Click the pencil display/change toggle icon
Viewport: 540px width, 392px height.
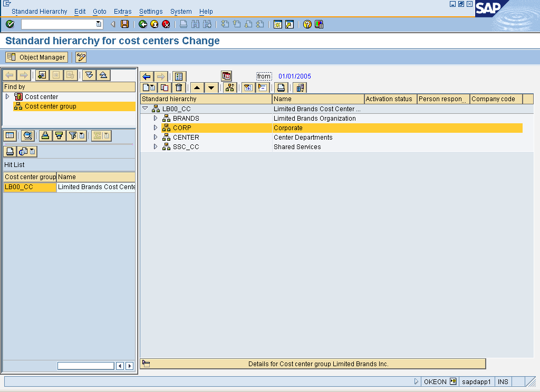[81, 57]
